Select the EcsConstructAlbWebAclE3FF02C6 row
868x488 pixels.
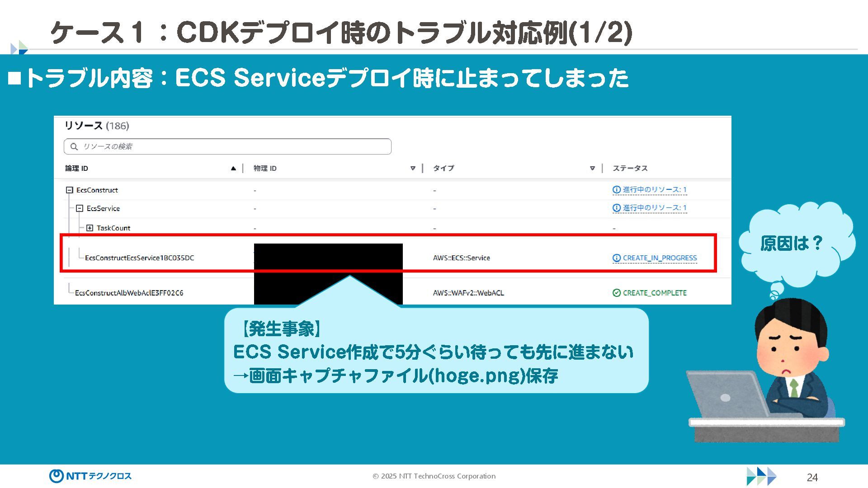point(129,293)
